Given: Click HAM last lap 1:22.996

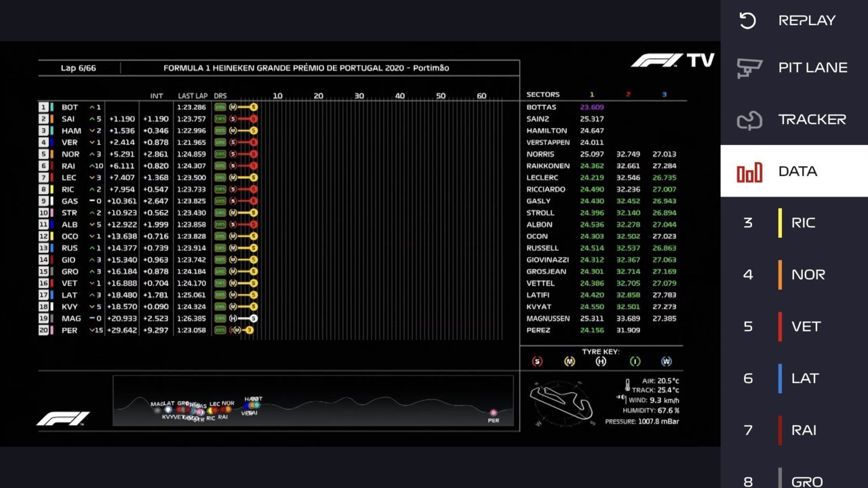Looking at the screenshot, I should pyautogui.click(x=191, y=131).
